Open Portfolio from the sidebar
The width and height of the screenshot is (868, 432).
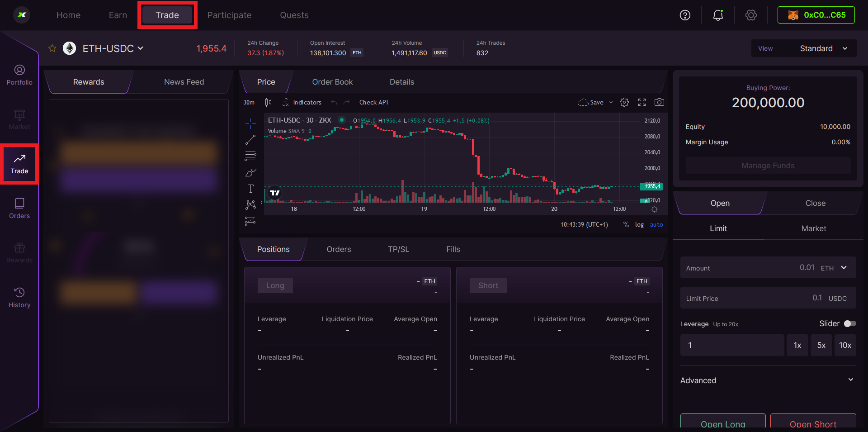pos(19,75)
